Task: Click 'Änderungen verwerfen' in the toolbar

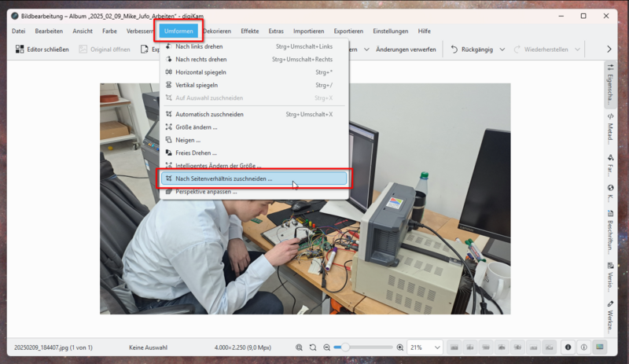Action: pyautogui.click(x=406, y=50)
